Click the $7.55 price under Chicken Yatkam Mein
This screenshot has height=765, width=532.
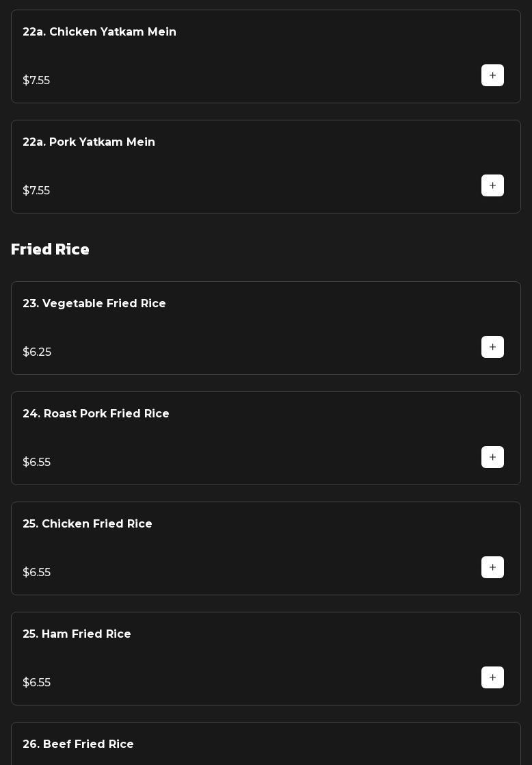(36, 81)
